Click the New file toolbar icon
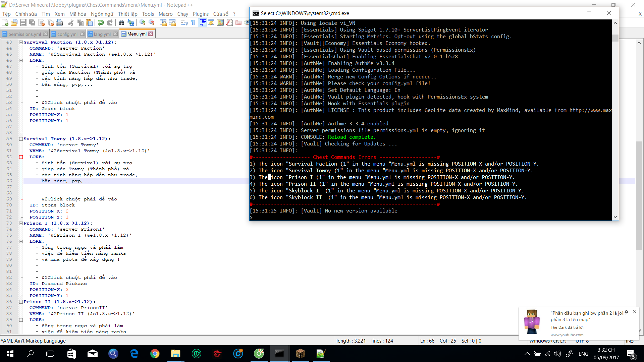The image size is (644, 362). (x=5, y=22)
